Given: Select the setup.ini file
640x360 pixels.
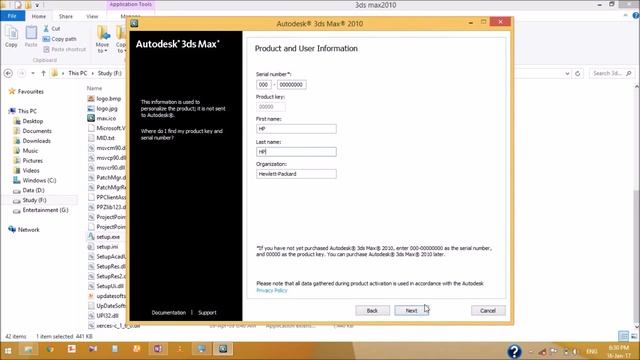Looking at the screenshot, I should (x=107, y=247).
